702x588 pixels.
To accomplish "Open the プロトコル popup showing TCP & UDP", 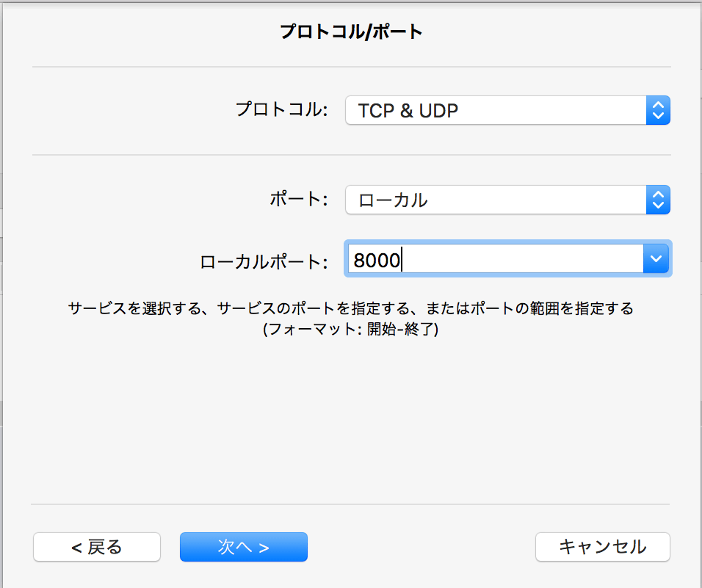I will [507, 110].
